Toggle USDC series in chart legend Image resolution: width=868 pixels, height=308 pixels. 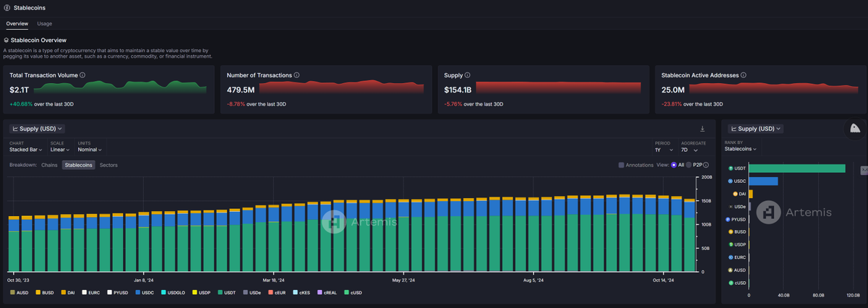click(145, 292)
